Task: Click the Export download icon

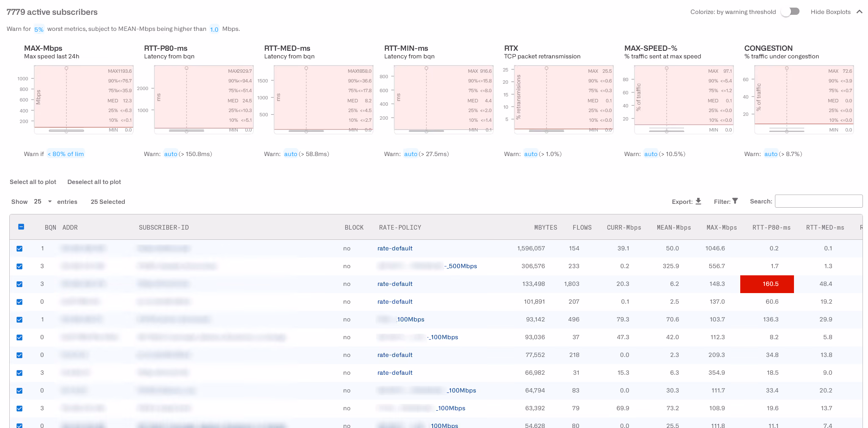Action: tap(698, 201)
